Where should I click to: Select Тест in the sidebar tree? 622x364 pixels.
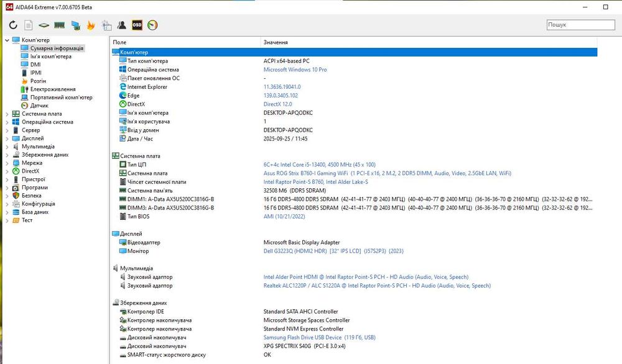27,221
